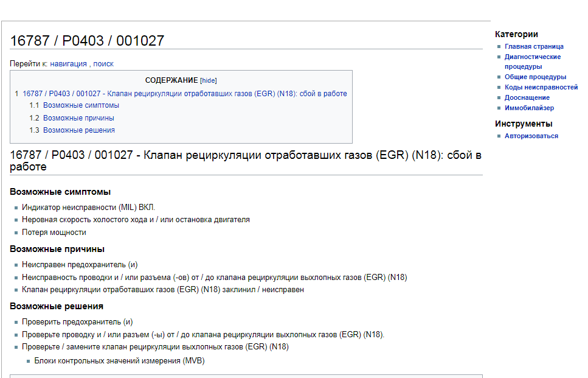Viewport: 588px width, 378px height.
Task: Hide the table of contents
Action: pos(208,80)
